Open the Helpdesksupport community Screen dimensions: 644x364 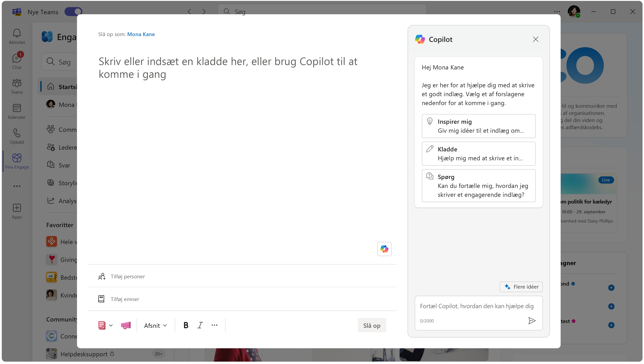pos(80,354)
